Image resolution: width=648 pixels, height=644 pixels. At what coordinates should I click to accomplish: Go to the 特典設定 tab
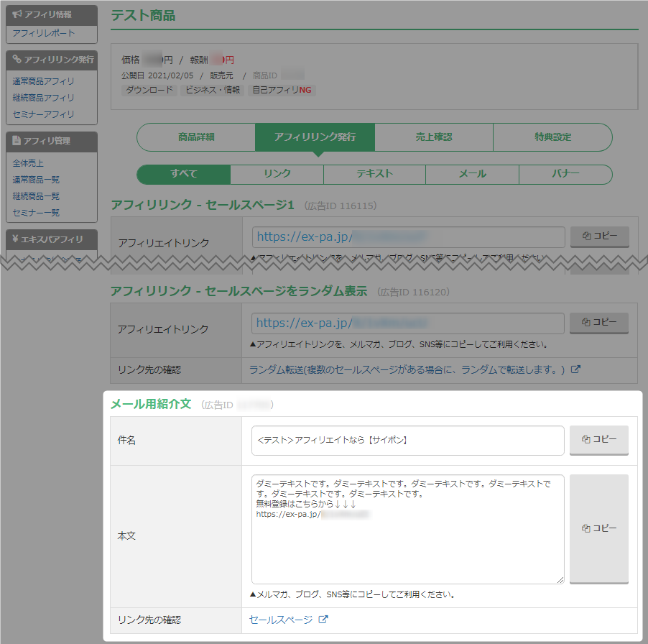552,137
